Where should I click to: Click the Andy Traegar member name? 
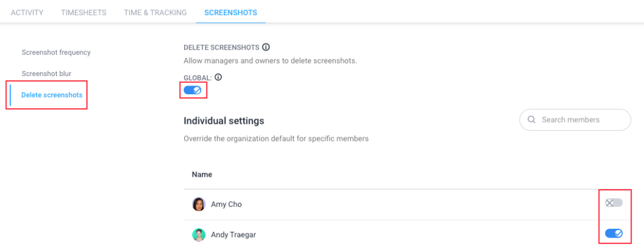(234, 234)
